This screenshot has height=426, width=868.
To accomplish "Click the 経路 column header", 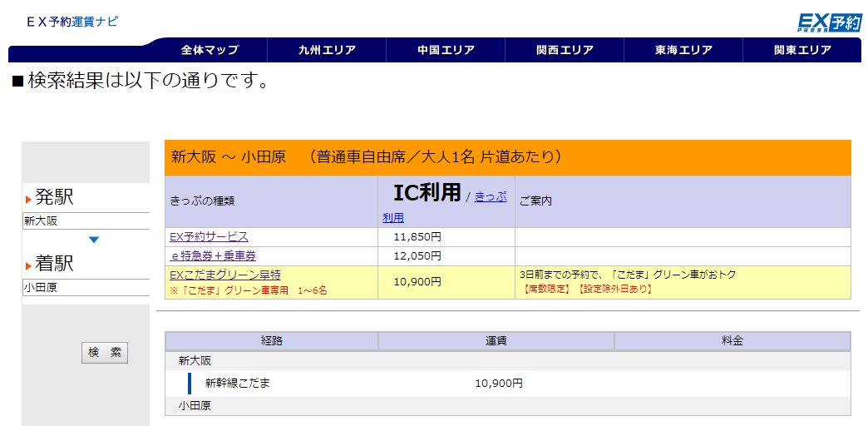I will coord(272,341).
